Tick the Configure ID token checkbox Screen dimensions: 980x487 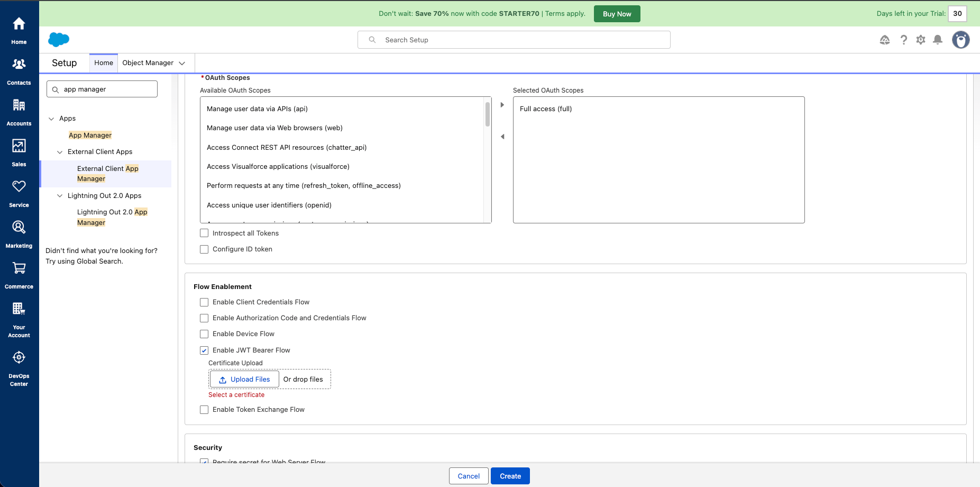point(204,249)
